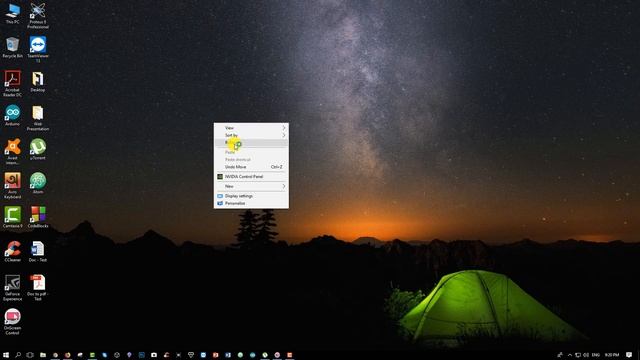Viewport: 640px width, 360px height.
Task: Select the Desktop folder icon
Action: tap(38, 82)
